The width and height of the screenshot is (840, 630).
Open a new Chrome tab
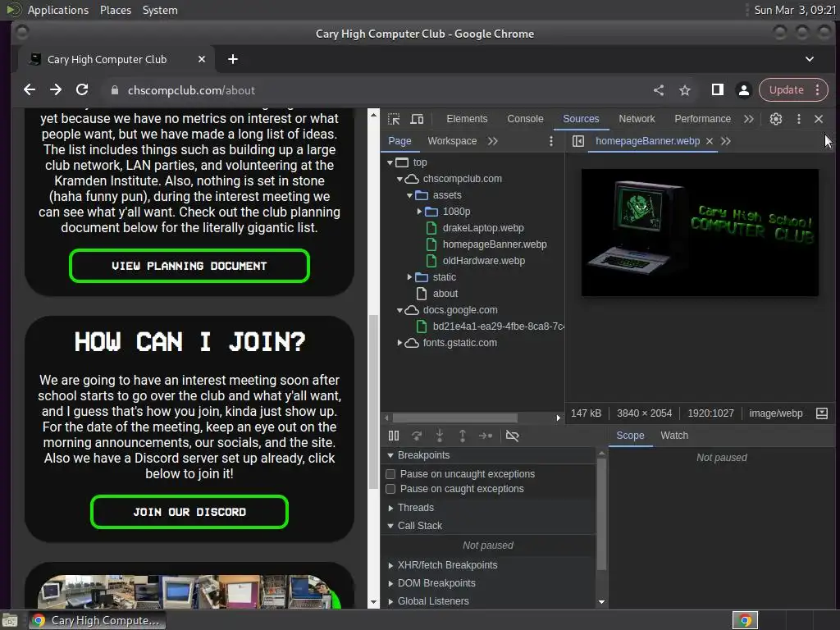click(232, 59)
